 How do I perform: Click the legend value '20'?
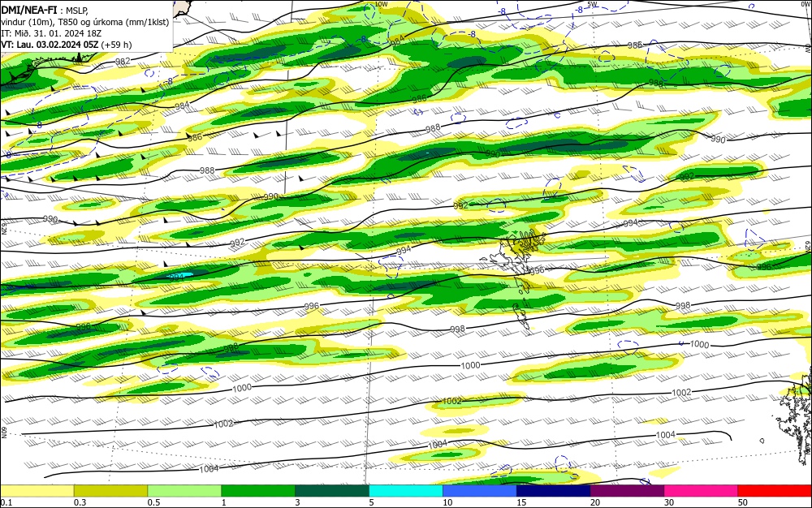[x=595, y=503]
